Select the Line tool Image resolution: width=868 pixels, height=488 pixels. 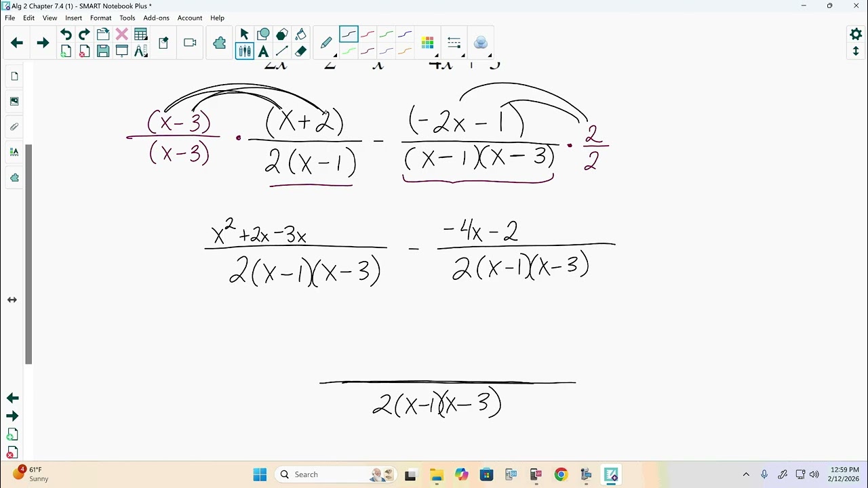click(x=282, y=51)
